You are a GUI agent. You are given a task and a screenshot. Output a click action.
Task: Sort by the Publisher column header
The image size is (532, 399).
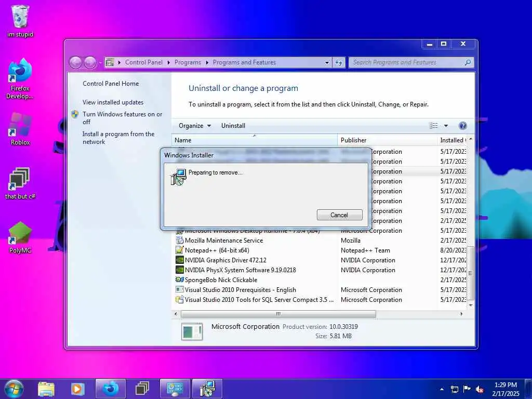(x=387, y=140)
